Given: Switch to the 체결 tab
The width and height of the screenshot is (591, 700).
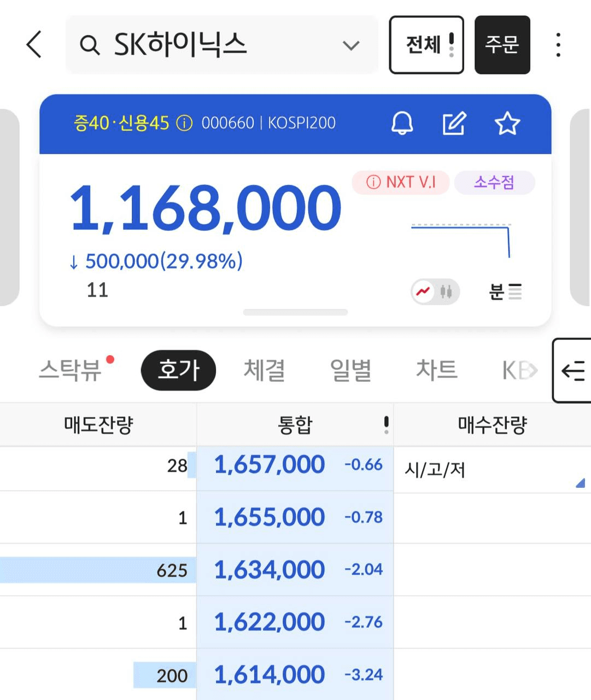Looking at the screenshot, I should (265, 370).
